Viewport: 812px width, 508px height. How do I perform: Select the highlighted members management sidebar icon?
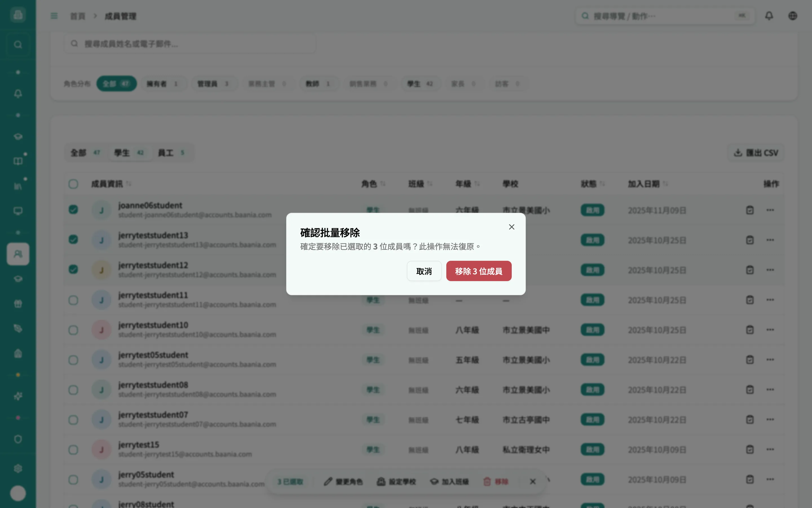coord(18,254)
